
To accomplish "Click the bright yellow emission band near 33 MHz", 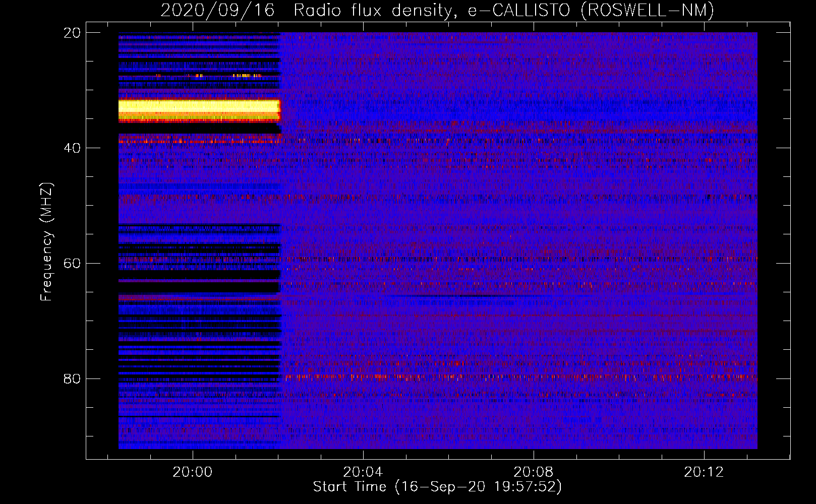I will point(199,110).
